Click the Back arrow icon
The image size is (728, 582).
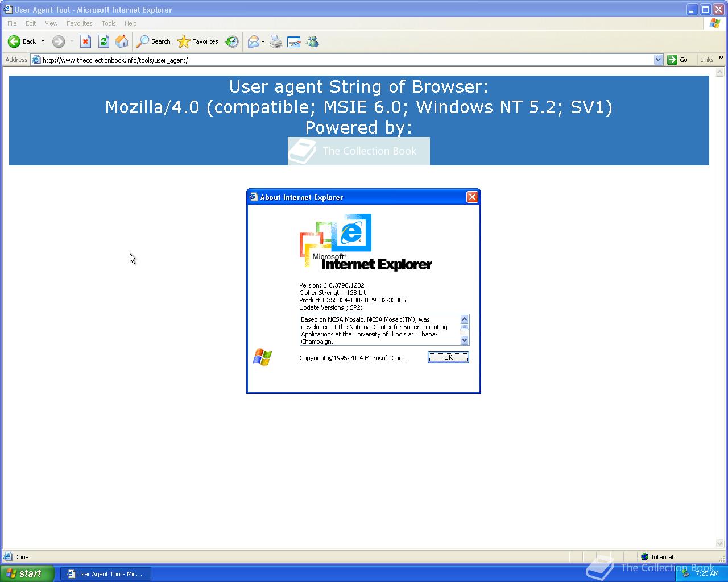click(x=14, y=41)
